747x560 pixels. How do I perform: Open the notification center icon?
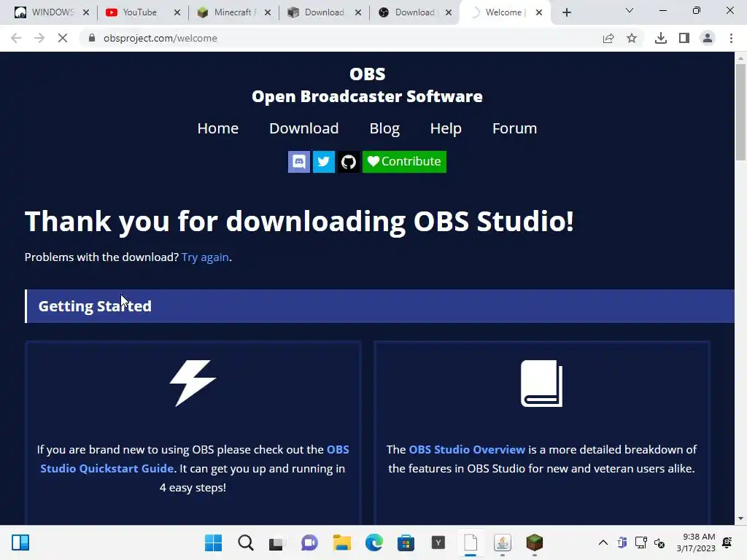[727, 542]
